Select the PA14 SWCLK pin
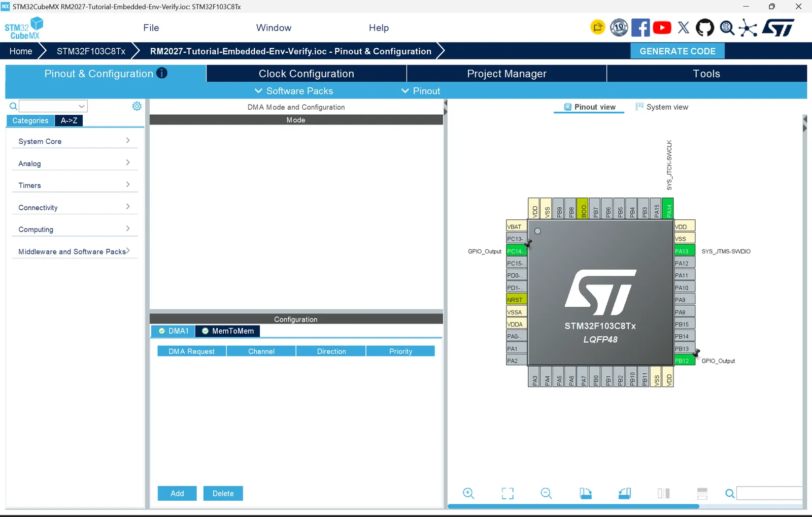The height and width of the screenshot is (517, 812). click(x=668, y=208)
